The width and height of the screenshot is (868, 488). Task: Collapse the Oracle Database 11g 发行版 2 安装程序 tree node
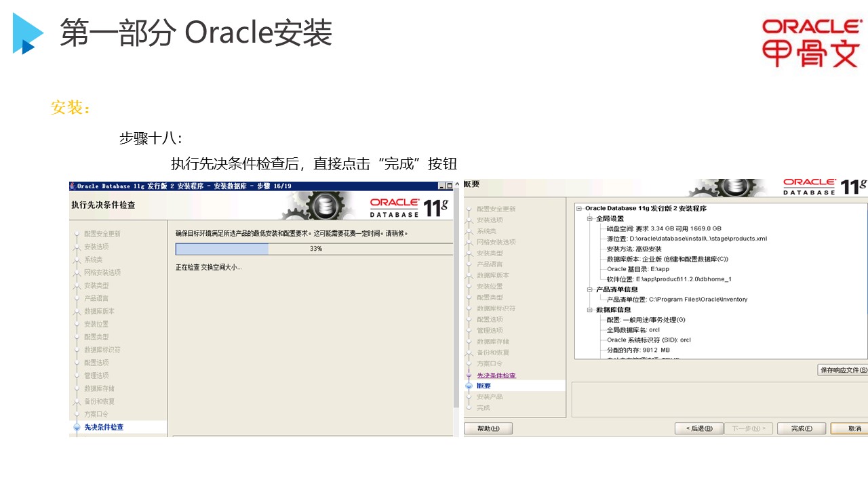click(x=578, y=209)
